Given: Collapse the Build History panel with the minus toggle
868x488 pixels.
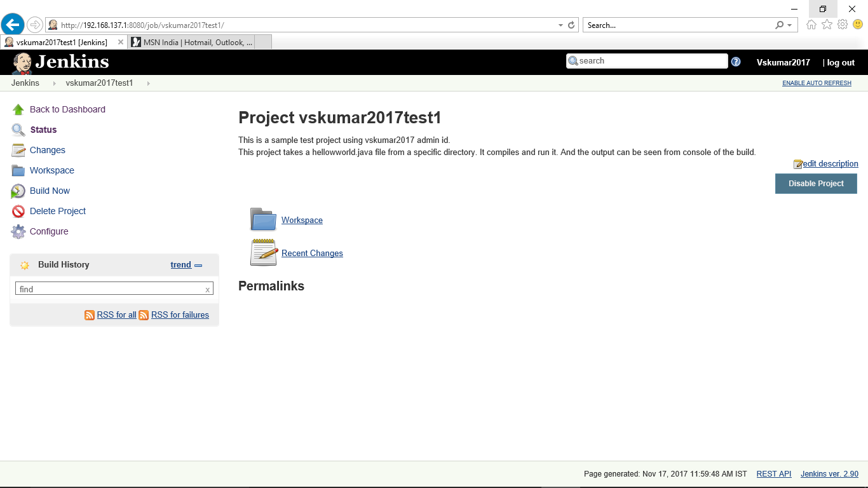Looking at the screenshot, I should pyautogui.click(x=198, y=265).
